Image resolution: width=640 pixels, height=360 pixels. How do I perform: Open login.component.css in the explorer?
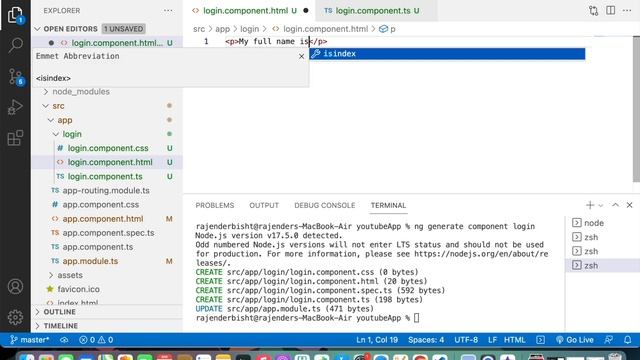pyautogui.click(x=108, y=148)
